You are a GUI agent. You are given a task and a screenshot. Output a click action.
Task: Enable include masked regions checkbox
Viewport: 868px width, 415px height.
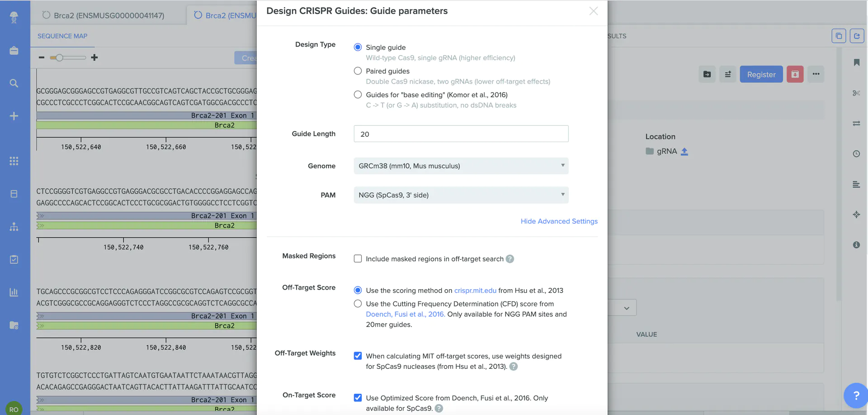[x=358, y=259]
